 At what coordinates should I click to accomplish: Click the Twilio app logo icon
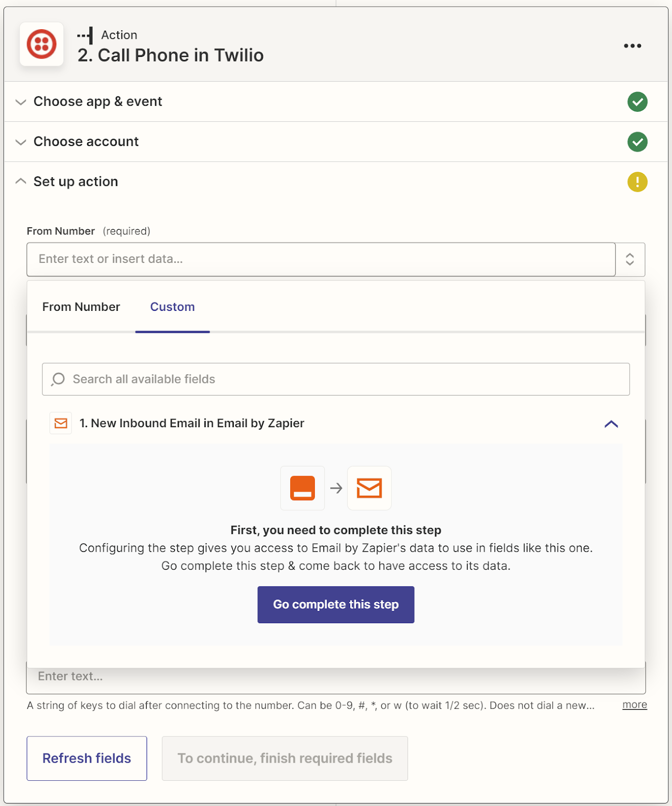pyautogui.click(x=41, y=44)
